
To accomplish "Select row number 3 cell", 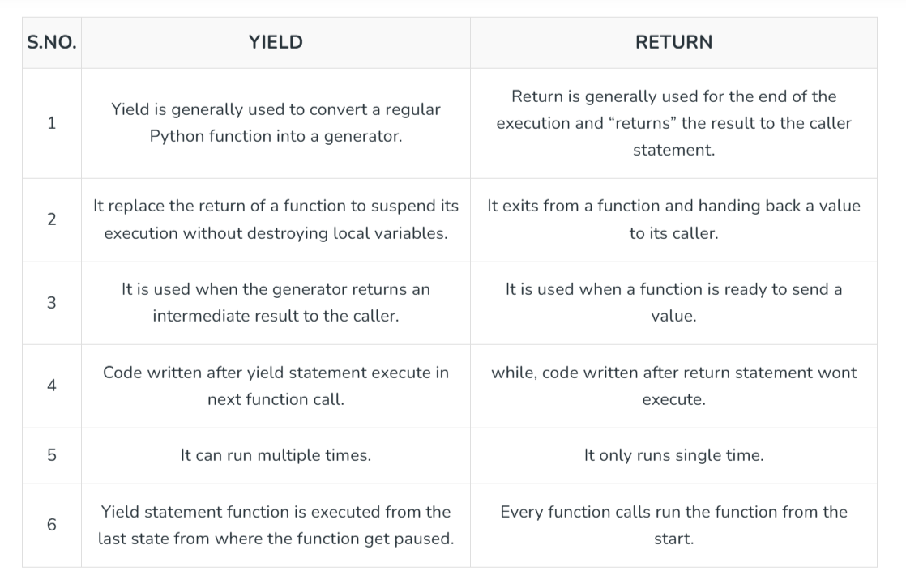I will (51, 303).
